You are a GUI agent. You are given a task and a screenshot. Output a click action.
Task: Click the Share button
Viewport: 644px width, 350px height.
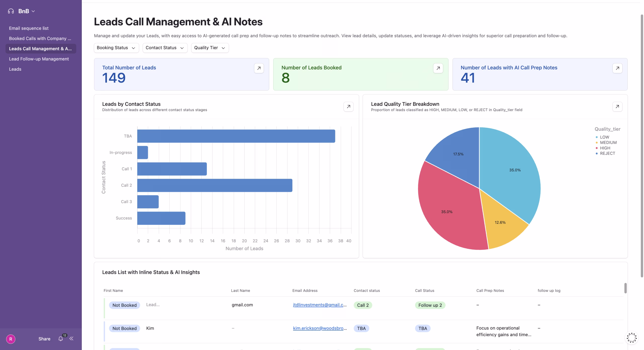(44, 339)
